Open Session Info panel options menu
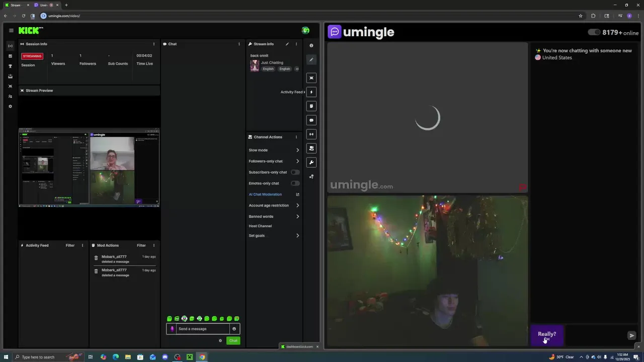The image size is (644, 362). [154, 44]
